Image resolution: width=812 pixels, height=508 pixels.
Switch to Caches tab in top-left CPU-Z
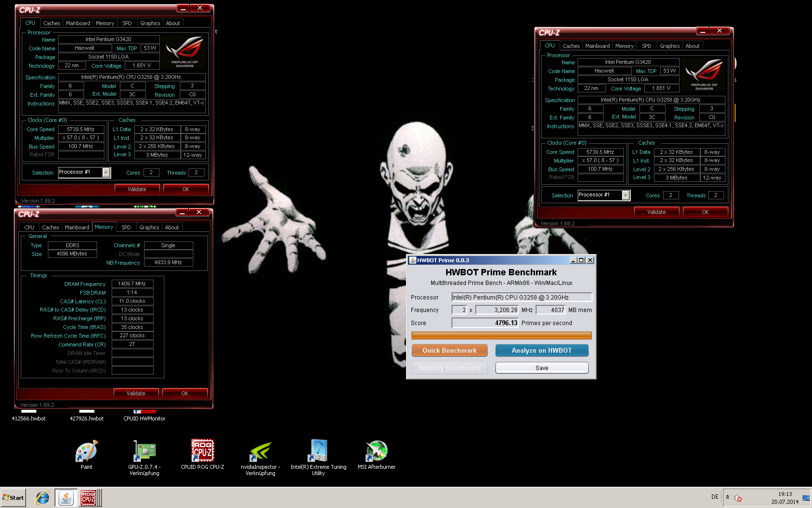coord(52,23)
